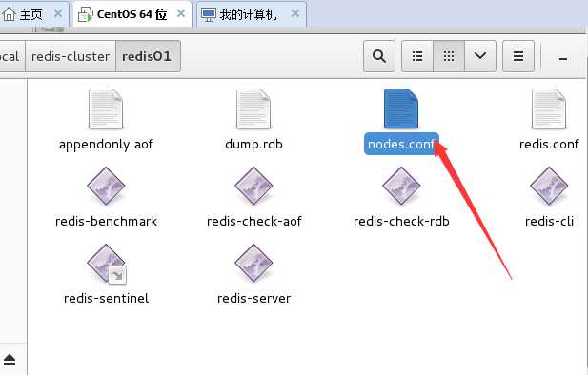Select the redis-cli executable icon
Viewport: 588px width, 375px height.
(549, 186)
